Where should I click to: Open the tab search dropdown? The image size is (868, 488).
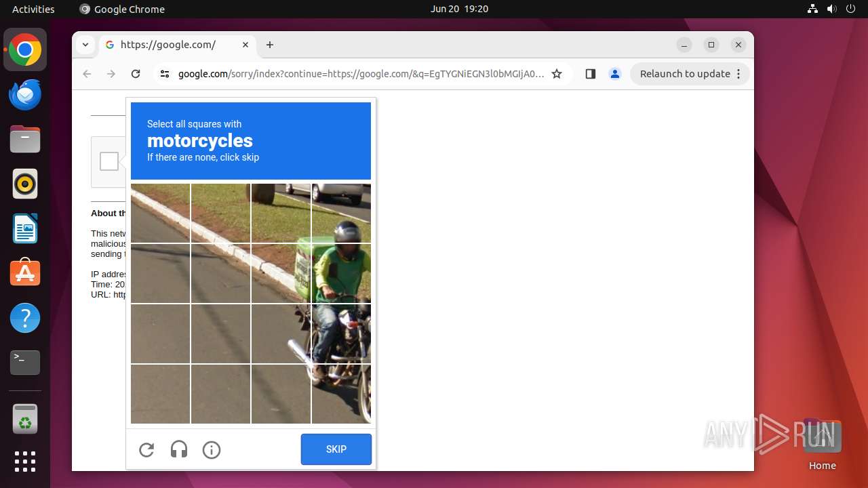tap(85, 45)
